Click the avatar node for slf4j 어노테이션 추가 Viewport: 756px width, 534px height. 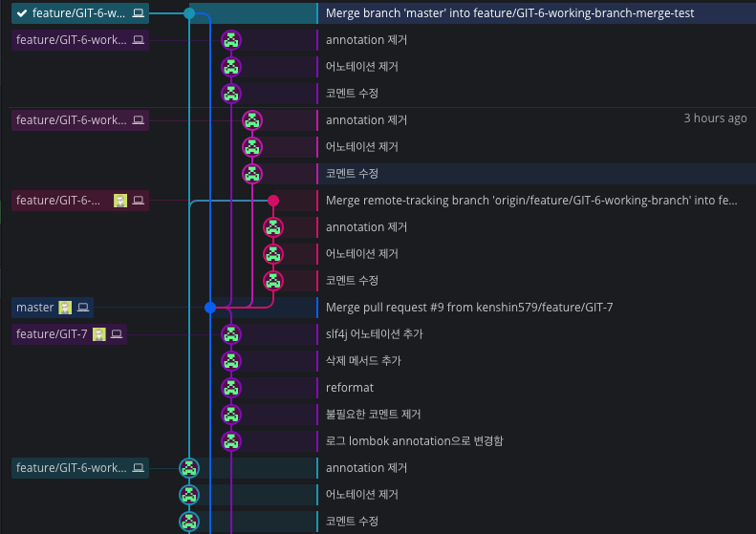pos(231,334)
